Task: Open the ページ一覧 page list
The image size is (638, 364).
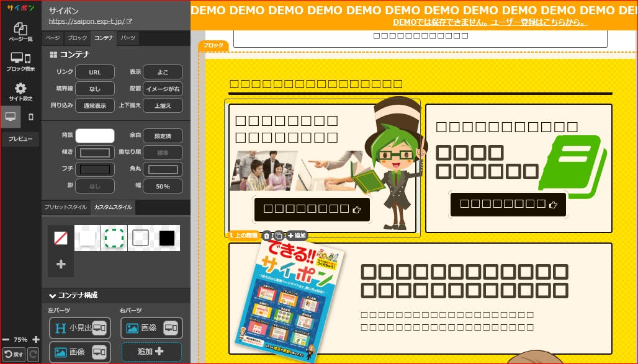Action: click(20, 32)
